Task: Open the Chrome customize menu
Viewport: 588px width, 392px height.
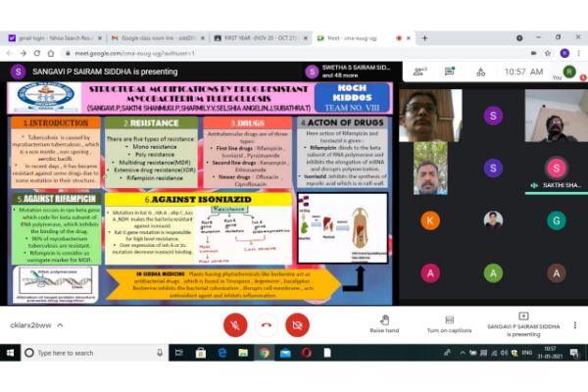Action: pos(579,53)
